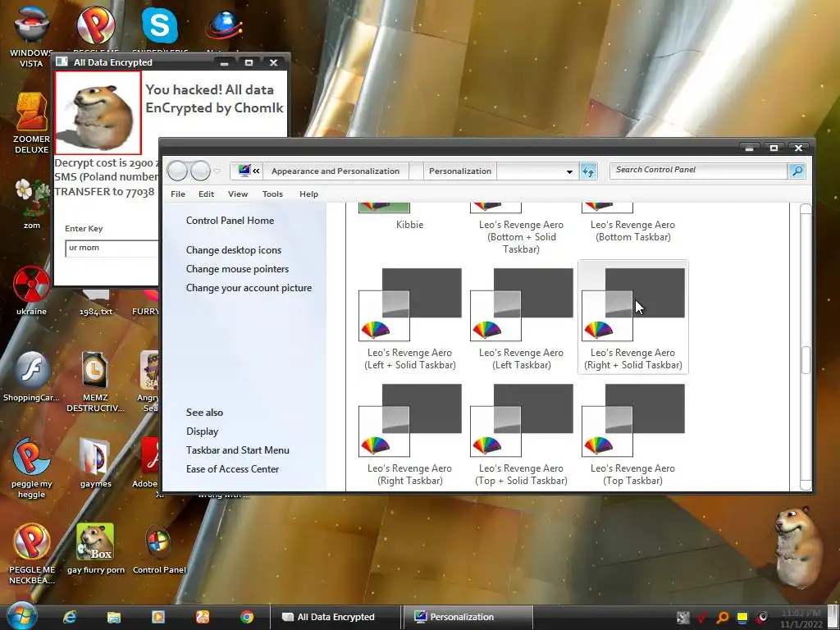840x630 pixels.
Task: Open the file explorer taskbar icon
Action: pyautogui.click(x=113, y=617)
